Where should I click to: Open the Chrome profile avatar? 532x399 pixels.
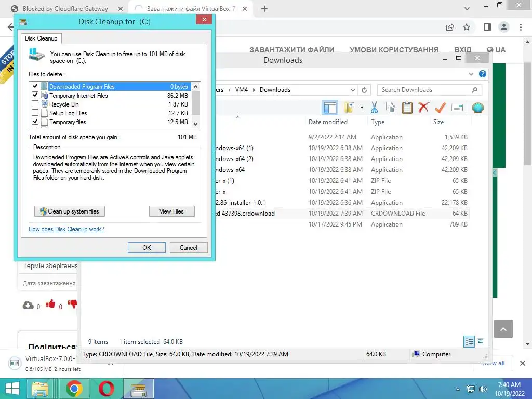coord(504,27)
